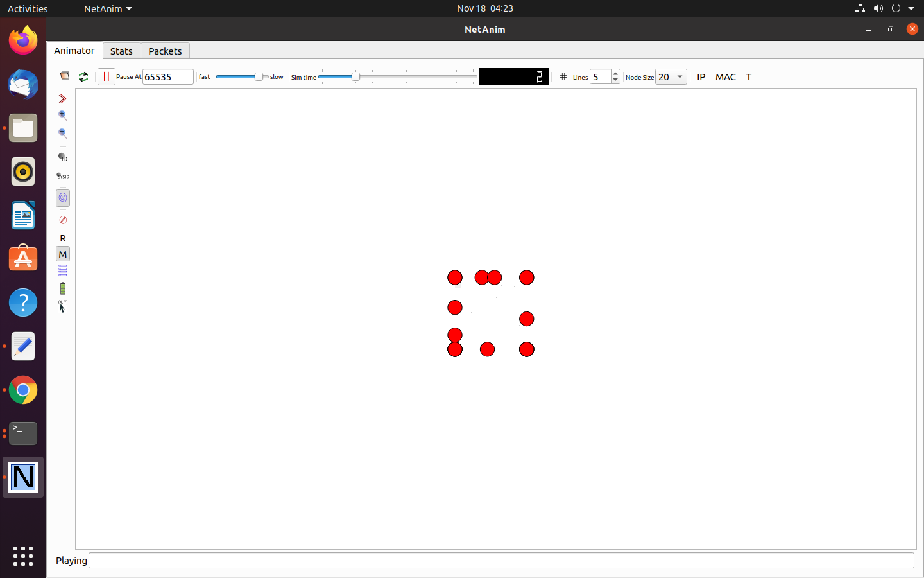
Task: Switch to the Stats tab
Action: (x=121, y=51)
